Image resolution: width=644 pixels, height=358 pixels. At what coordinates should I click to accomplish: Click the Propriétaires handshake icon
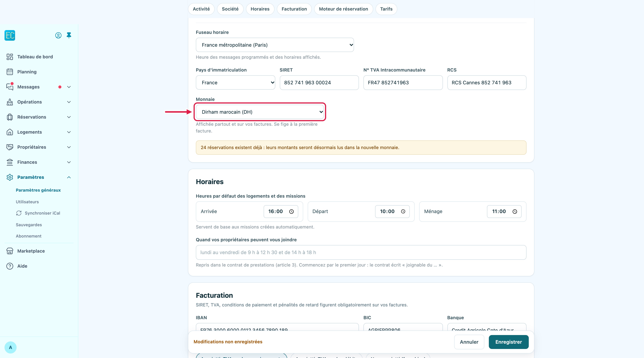click(10, 147)
